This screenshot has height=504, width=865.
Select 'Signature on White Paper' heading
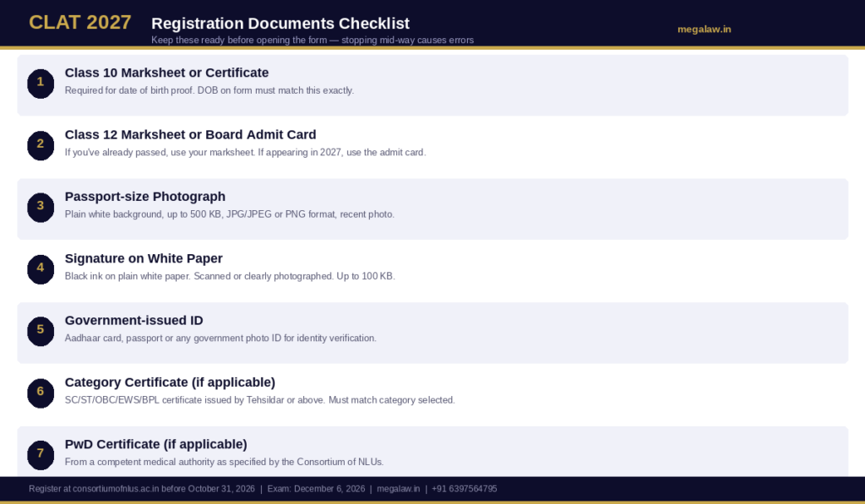pyautogui.click(x=144, y=258)
